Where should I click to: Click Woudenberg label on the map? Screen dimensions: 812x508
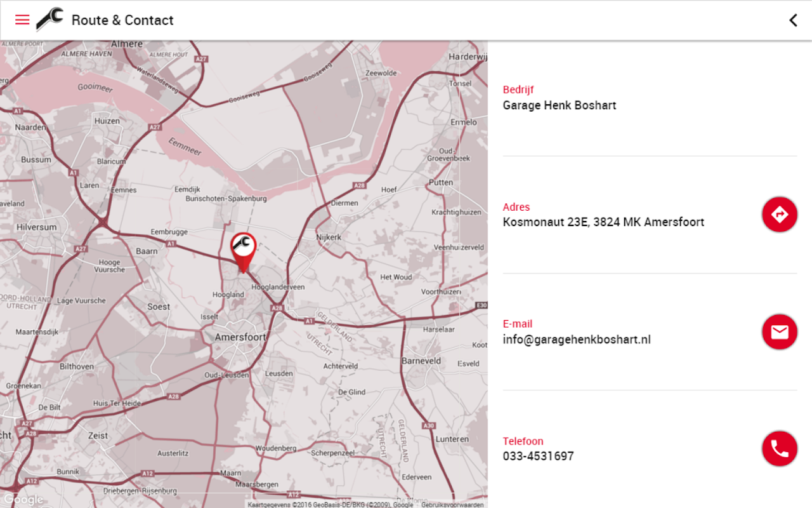[276, 448]
